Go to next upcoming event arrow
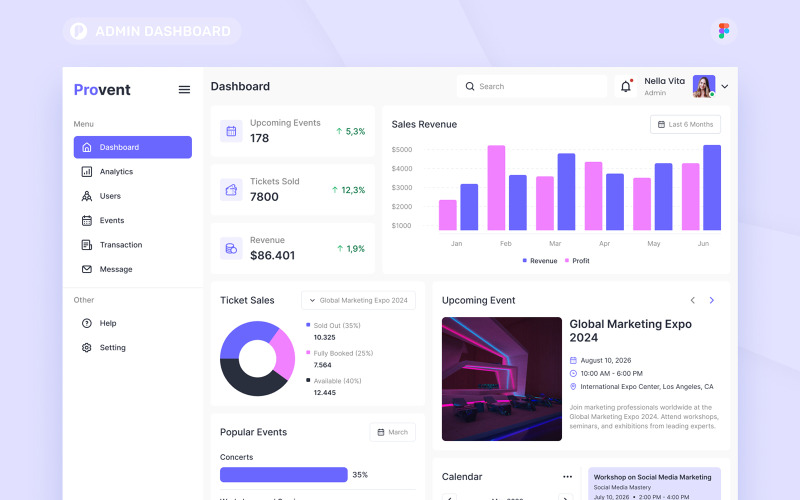 pyautogui.click(x=711, y=300)
